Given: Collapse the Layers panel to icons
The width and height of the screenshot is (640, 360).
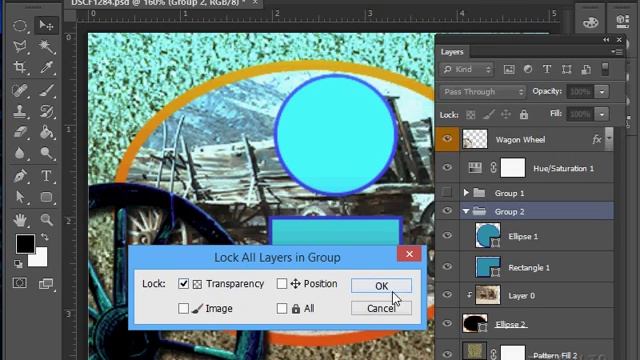Looking at the screenshot, I should pos(606,40).
